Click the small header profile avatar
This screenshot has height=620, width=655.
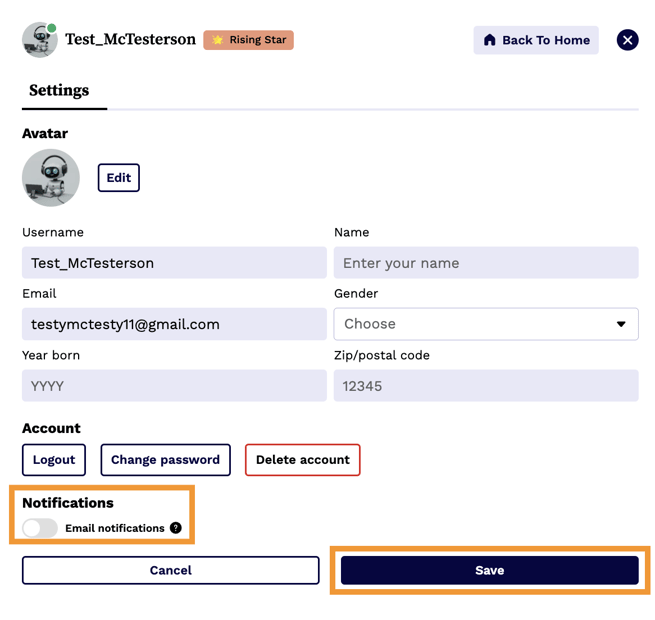(39, 40)
